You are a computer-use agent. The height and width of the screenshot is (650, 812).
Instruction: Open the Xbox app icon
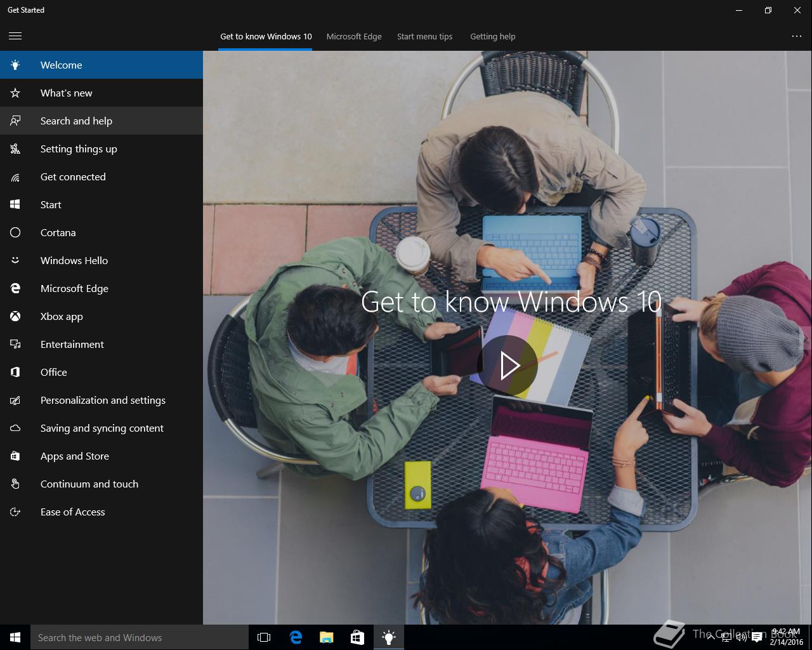pos(15,317)
